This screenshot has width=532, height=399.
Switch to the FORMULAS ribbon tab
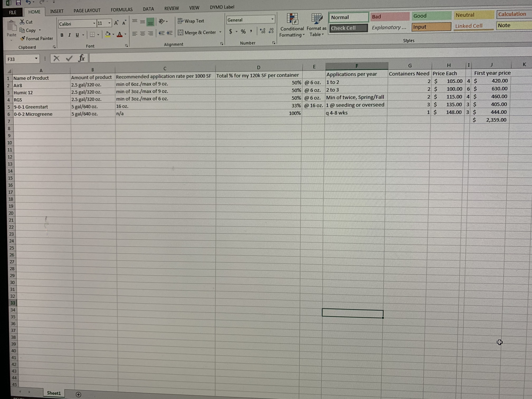pyautogui.click(x=122, y=10)
